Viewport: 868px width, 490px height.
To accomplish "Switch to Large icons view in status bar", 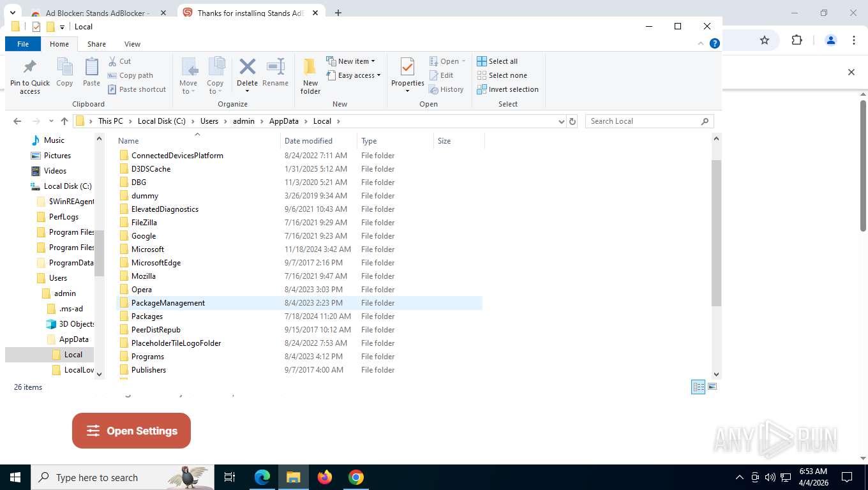I will tap(712, 387).
